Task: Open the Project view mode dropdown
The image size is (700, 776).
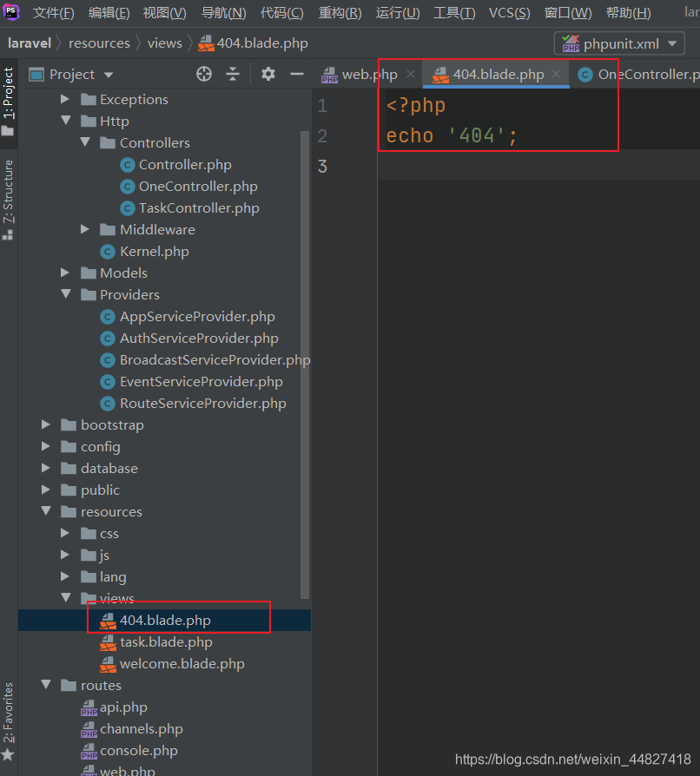Action: coord(109,75)
